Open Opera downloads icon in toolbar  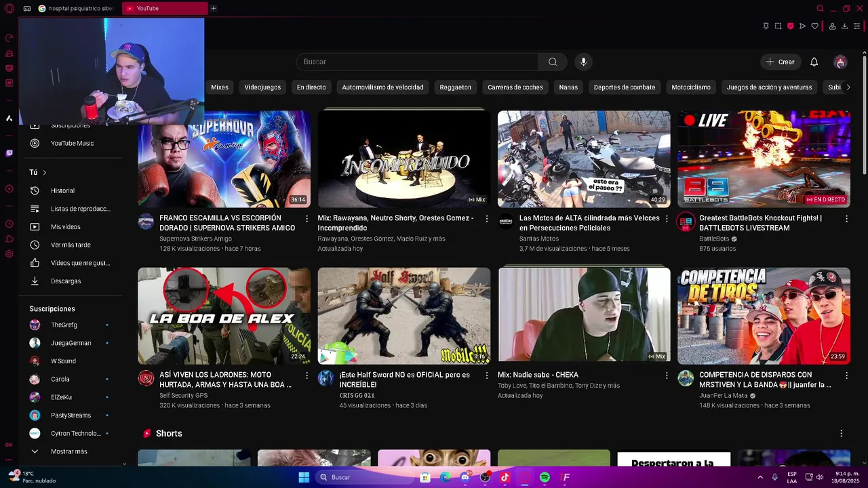click(x=844, y=26)
